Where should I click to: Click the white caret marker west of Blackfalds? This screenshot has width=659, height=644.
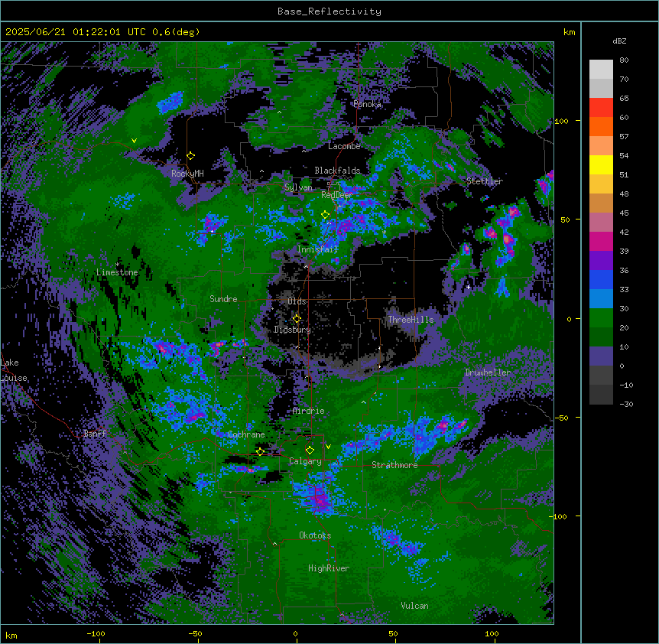261,171
